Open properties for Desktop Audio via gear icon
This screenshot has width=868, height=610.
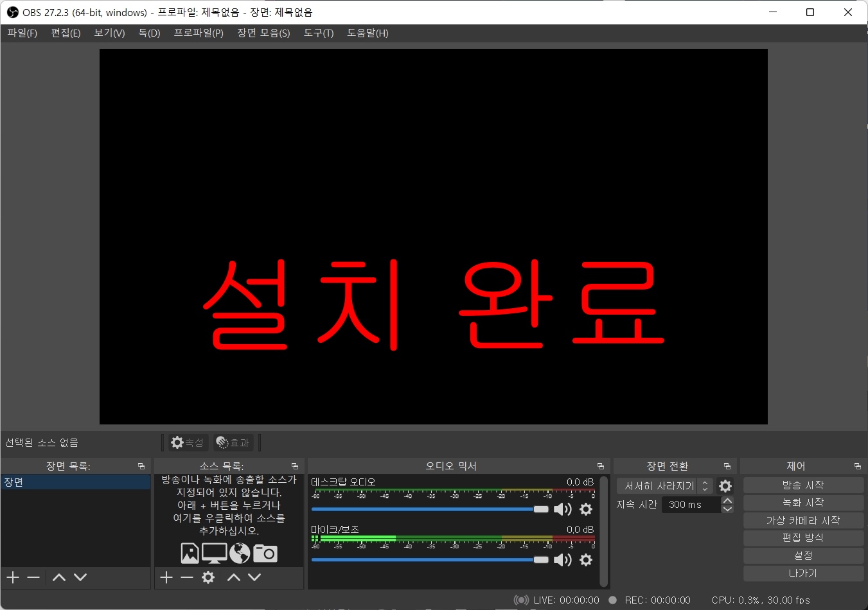[585, 509]
